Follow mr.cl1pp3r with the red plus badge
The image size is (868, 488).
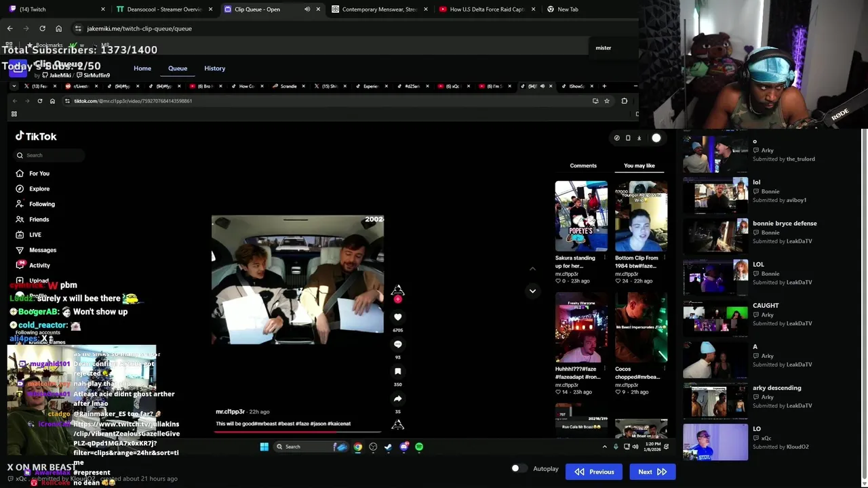pos(398,299)
